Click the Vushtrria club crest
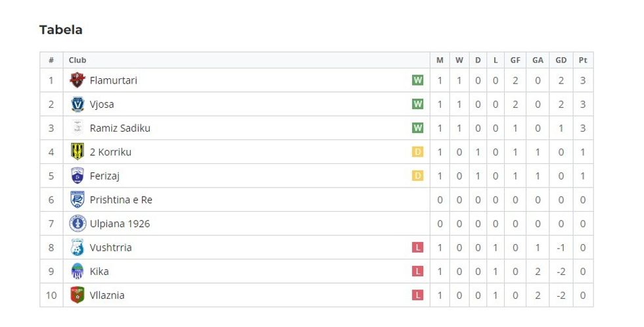Viewport: 644px width, 327px height. point(78,247)
